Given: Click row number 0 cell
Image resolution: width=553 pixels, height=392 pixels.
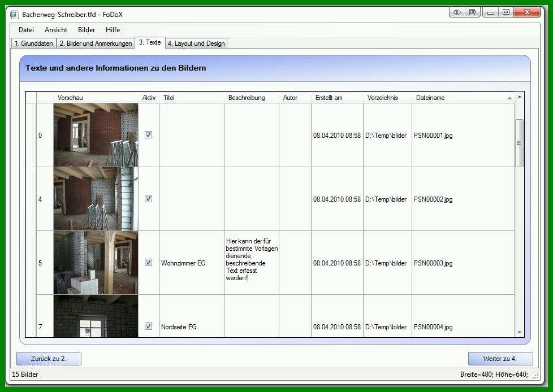Looking at the screenshot, I should 45,135.
